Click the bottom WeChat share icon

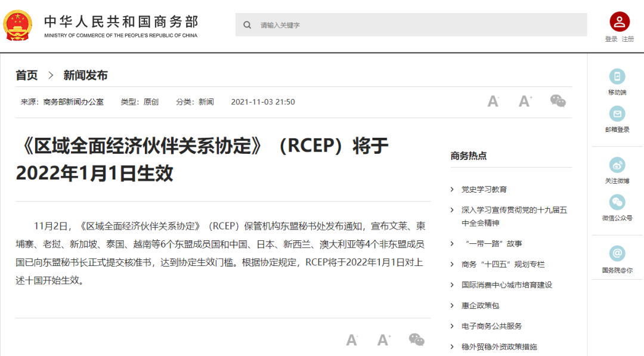click(416, 340)
